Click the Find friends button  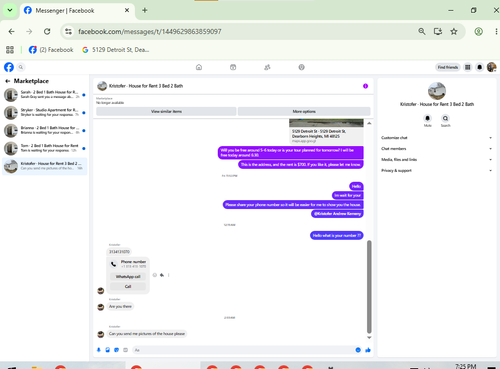coord(448,67)
